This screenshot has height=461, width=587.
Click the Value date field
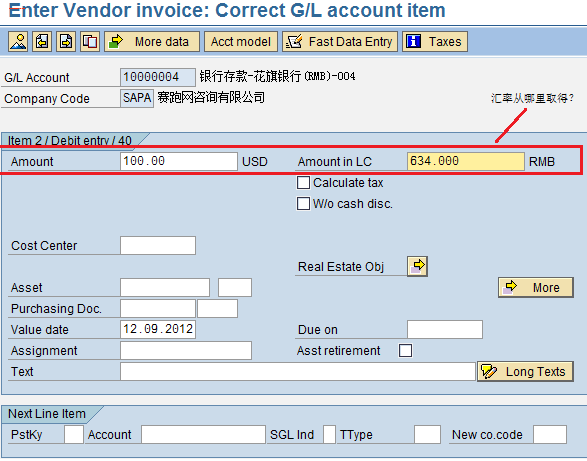click(158, 329)
